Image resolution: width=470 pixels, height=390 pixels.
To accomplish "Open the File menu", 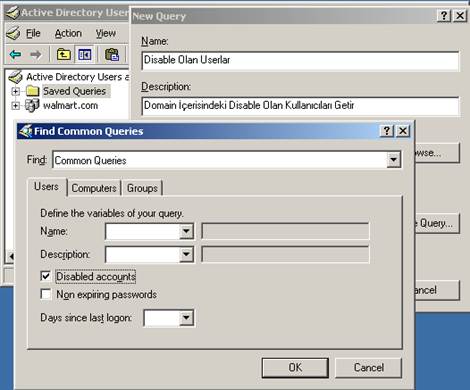I will pyautogui.click(x=33, y=33).
